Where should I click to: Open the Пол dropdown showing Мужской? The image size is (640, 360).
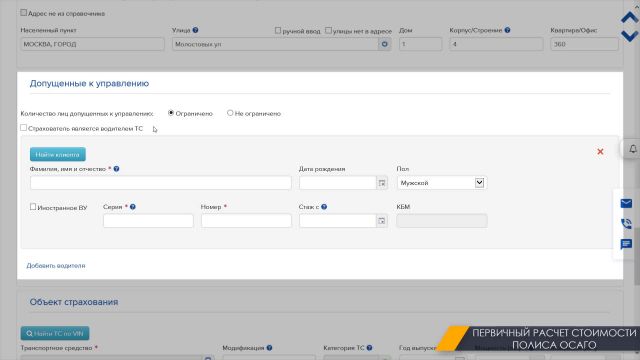point(442,183)
